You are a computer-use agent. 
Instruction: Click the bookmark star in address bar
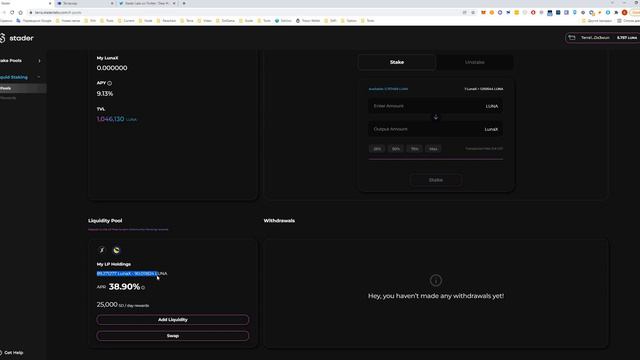[473, 13]
